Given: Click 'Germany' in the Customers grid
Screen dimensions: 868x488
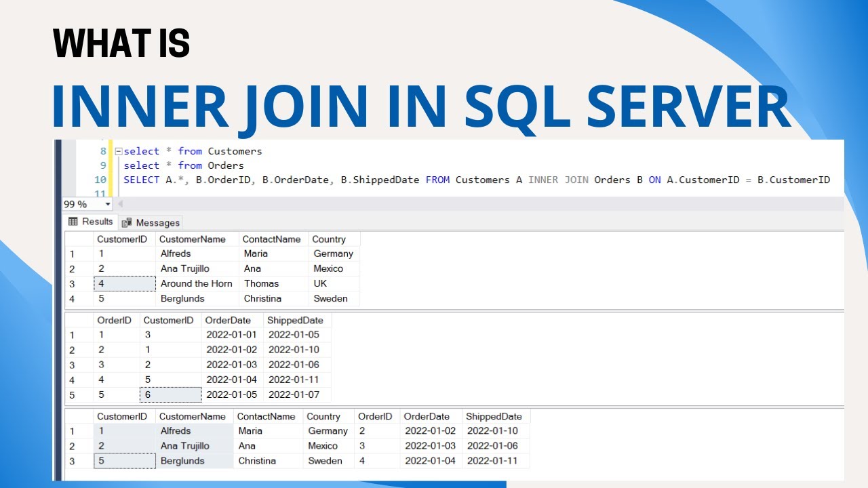Looking at the screenshot, I should point(334,253).
